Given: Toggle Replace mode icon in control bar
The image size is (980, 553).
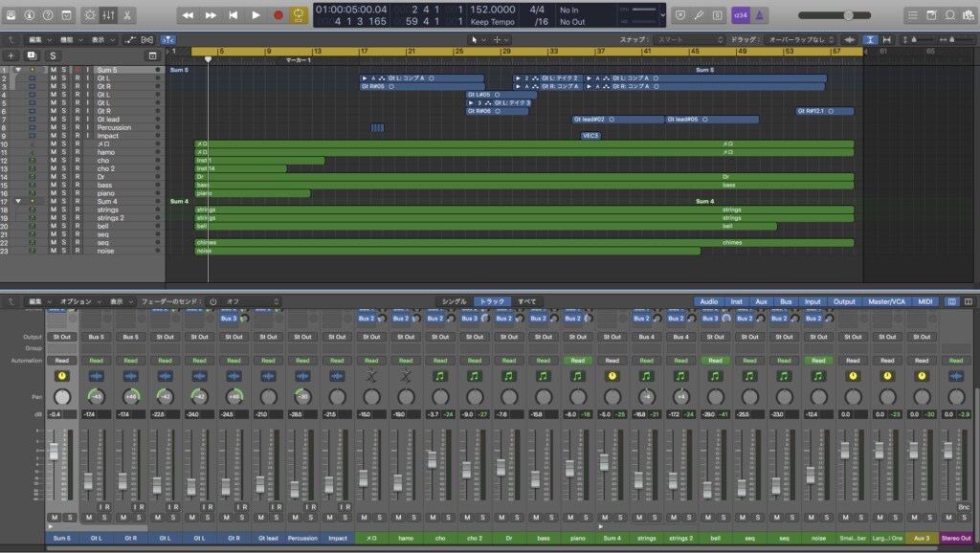Looking at the screenshot, I should (680, 15).
